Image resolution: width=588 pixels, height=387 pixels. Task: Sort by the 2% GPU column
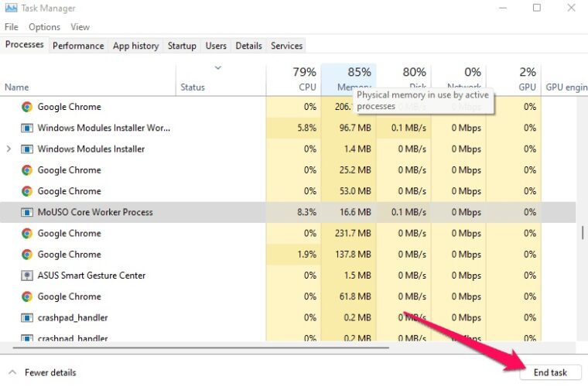click(x=514, y=80)
